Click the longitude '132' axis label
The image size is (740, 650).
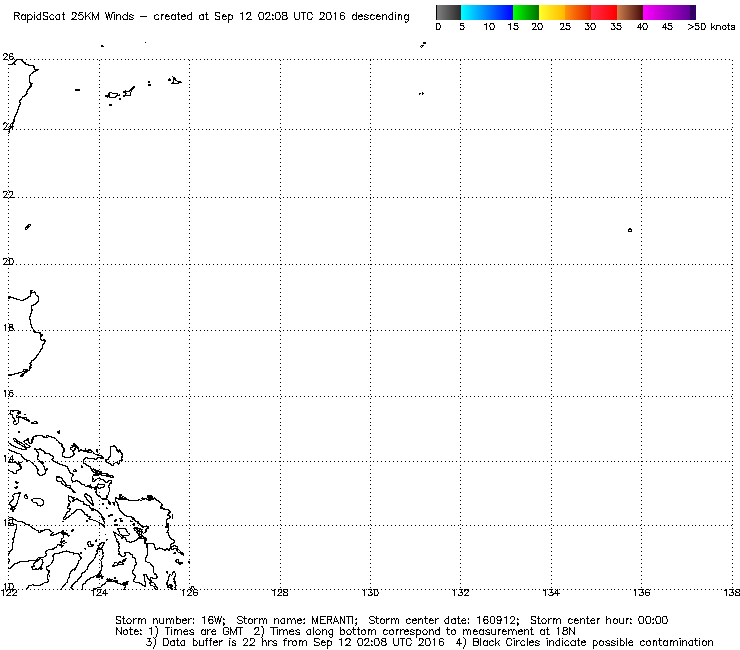(461, 592)
